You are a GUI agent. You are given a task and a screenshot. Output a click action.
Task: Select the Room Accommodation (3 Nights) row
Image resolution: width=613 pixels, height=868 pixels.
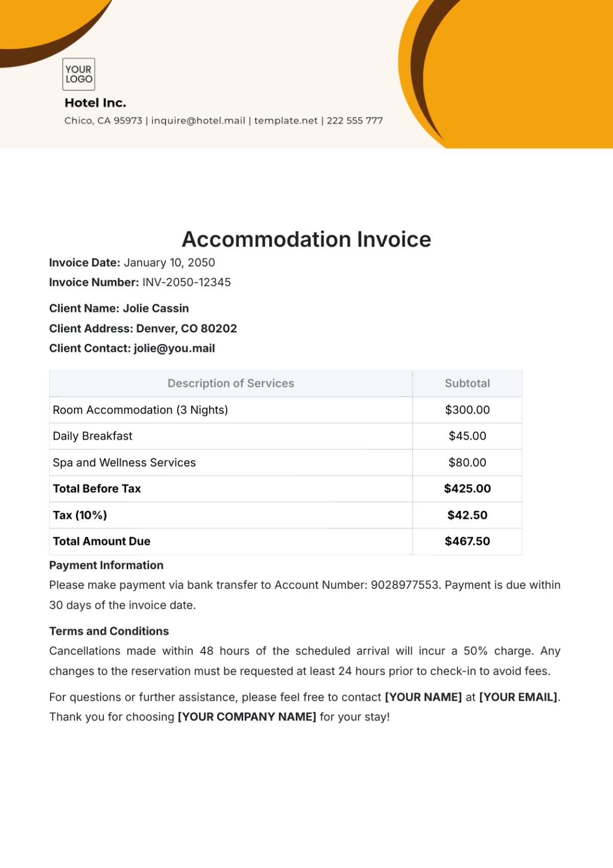[x=286, y=410]
